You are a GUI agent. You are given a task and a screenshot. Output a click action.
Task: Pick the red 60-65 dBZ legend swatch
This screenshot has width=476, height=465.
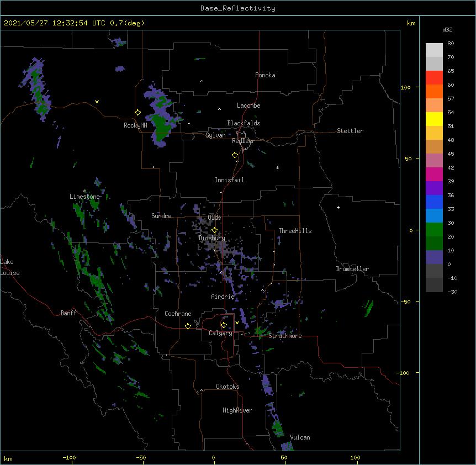434,77
